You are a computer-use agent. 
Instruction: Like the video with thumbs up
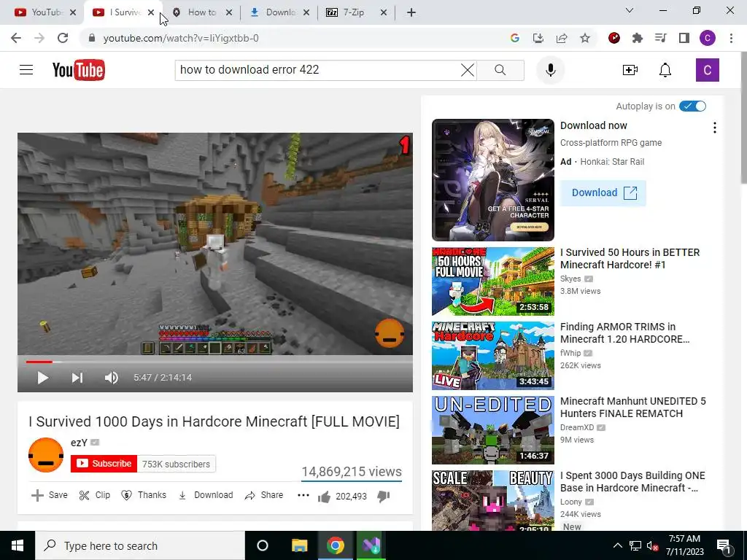point(325,496)
